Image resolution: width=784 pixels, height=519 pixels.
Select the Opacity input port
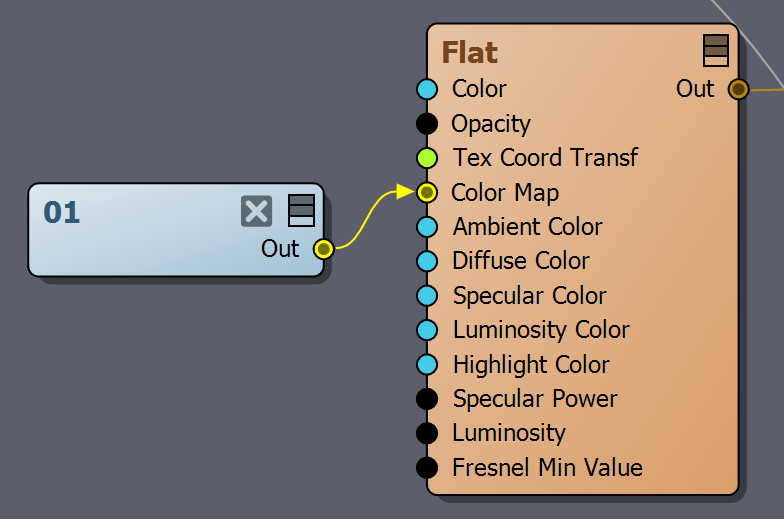coord(427,124)
